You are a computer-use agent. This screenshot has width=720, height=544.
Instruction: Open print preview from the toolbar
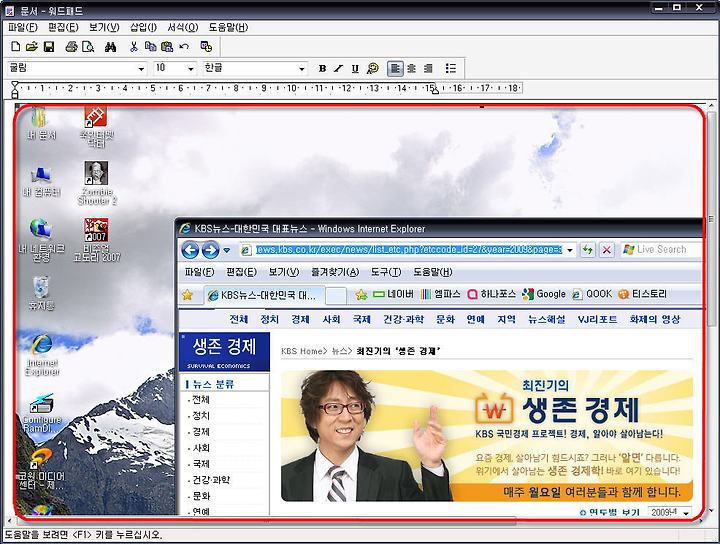click(88, 46)
